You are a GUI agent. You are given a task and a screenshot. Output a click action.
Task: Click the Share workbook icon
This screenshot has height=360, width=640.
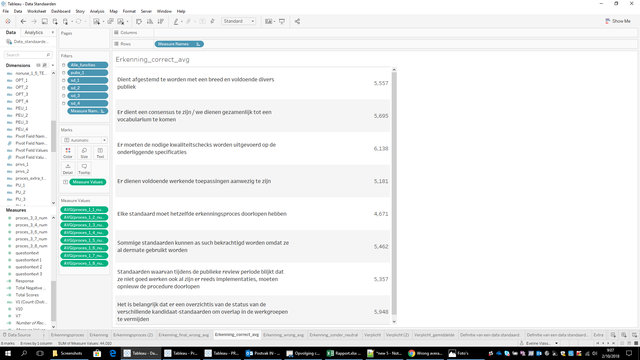pos(297,21)
